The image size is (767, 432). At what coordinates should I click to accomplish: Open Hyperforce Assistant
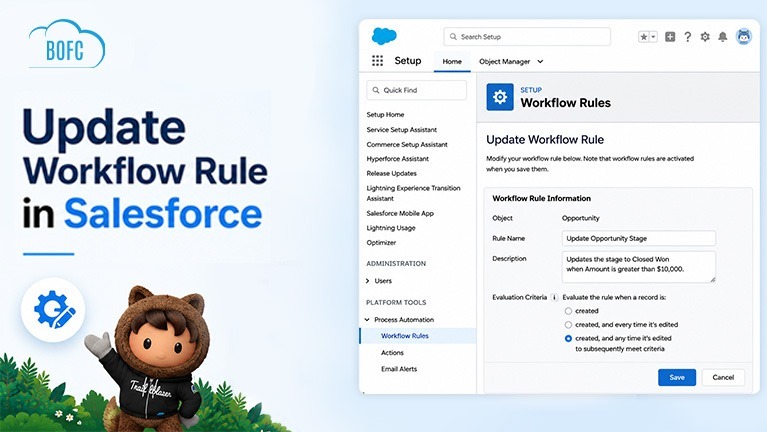coord(398,159)
